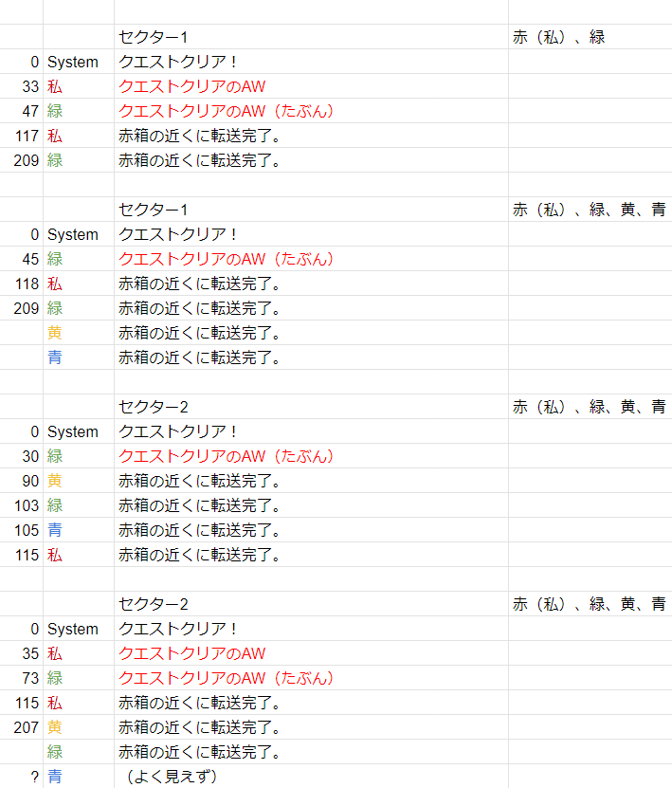Click the number cell containing 117
This screenshot has width=672, height=788.
[x=22, y=136]
